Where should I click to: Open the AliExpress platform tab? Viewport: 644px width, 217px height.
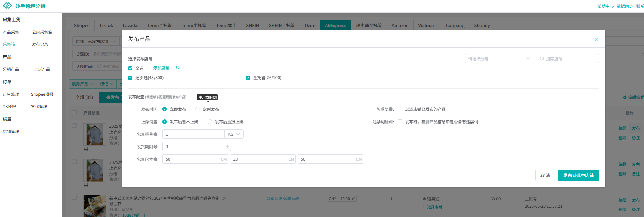[x=336, y=25]
